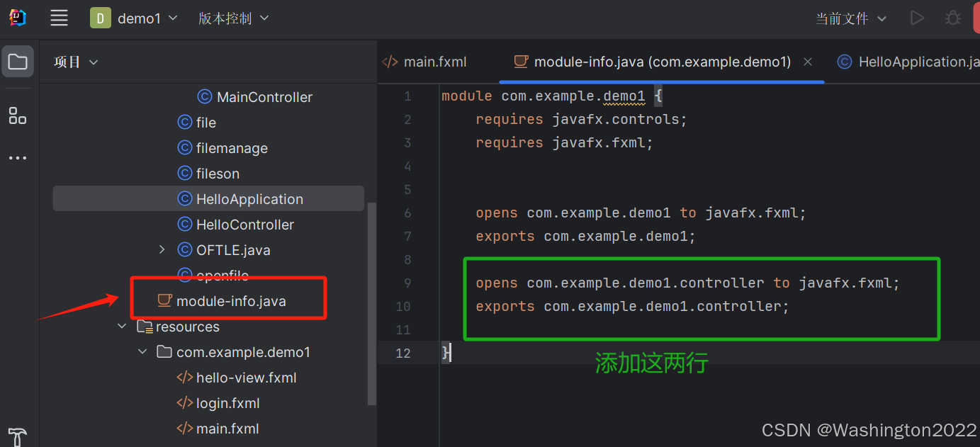Click the Run button in toolbar
The image size is (980, 447).
coord(917,18)
